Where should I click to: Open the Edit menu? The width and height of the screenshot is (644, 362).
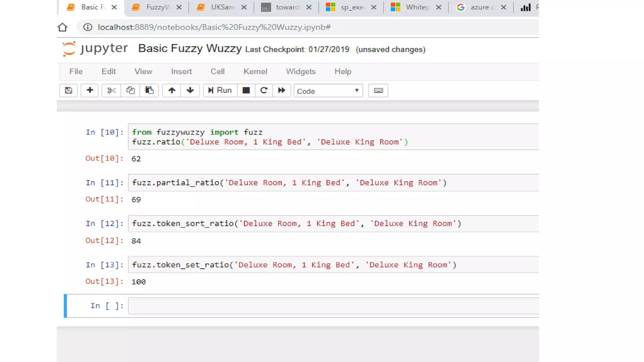(108, 71)
